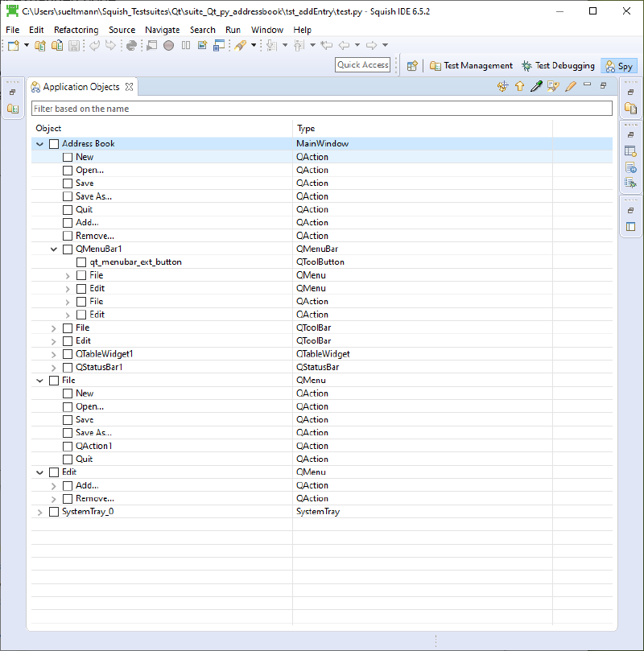Open the Run menu

pyautogui.click(x=233, y=30)
